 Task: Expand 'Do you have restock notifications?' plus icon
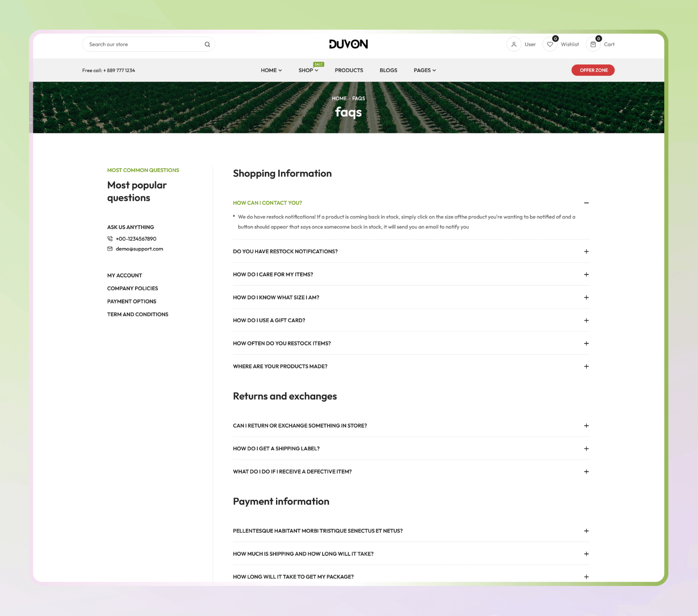pos(586,251)
